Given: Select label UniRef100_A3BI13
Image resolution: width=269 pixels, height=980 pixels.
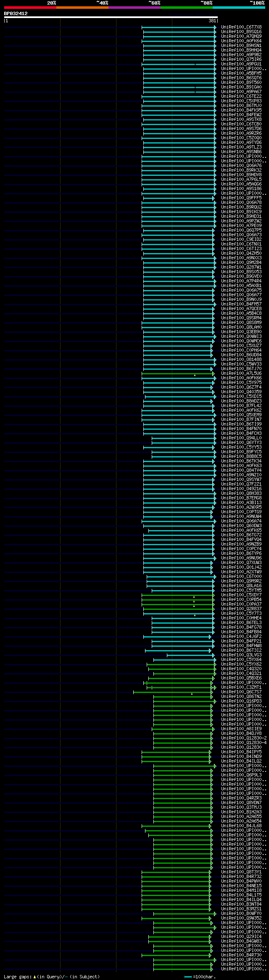Looking at the screenshot, I should pos(241,502).
